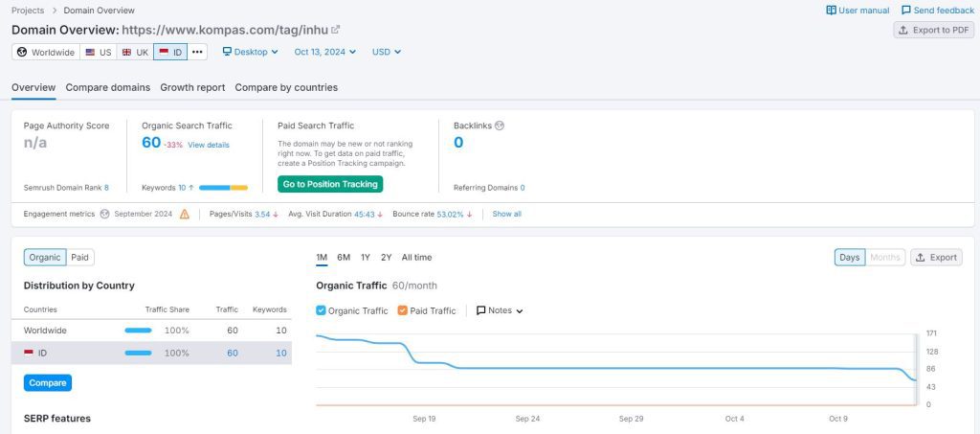
Task: Click ID row traffic share bar
Action: (x=138, y=354)
